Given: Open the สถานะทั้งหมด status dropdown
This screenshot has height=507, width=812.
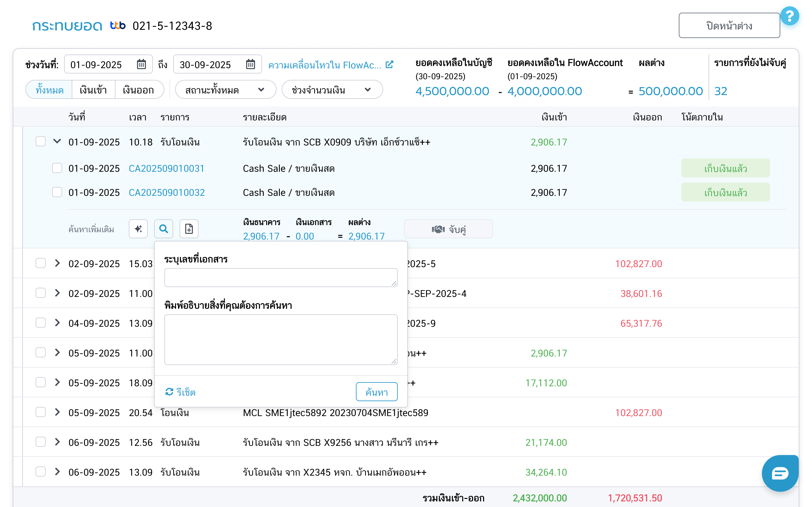Looking at the screenshot, I should click(225, 90).
